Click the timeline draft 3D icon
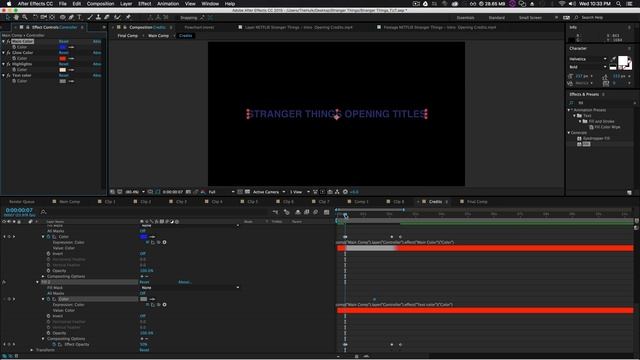The height and width of the screenshot is (360, 640). point(287,212)
